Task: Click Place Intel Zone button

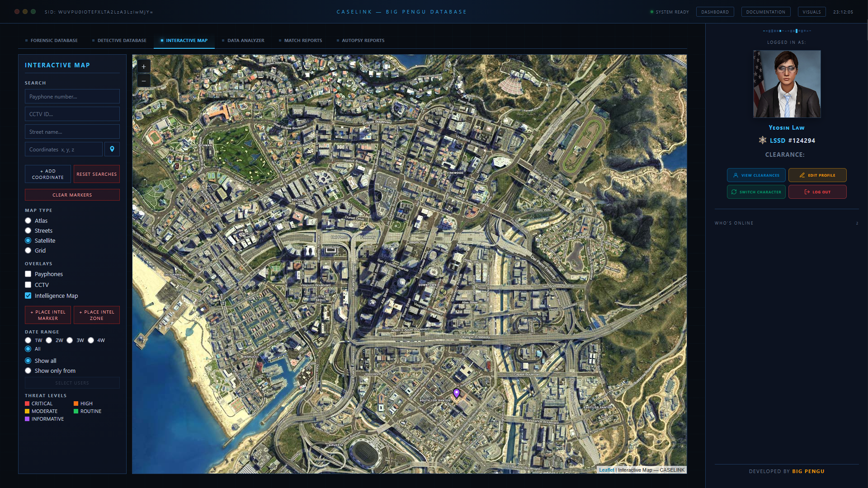Action: click(x=97, y=315)
